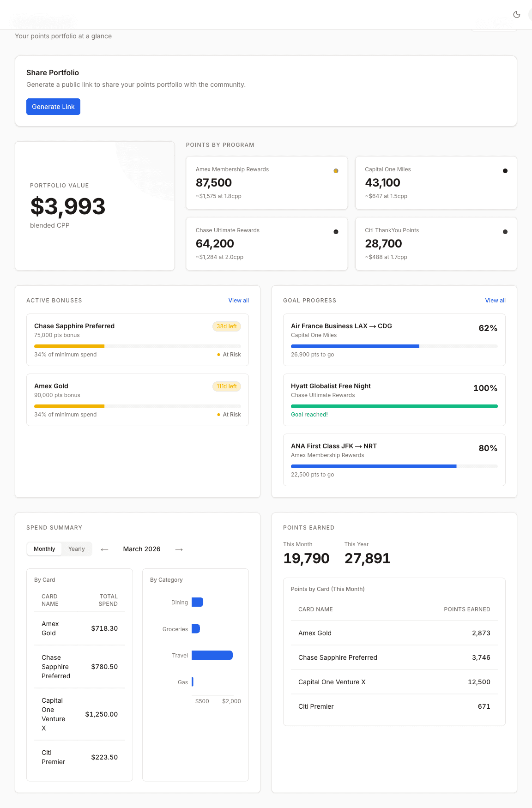Click the Groceries category bar
Image resolution: width=532 pixels, height=808 pixels.
coord(196,629)
